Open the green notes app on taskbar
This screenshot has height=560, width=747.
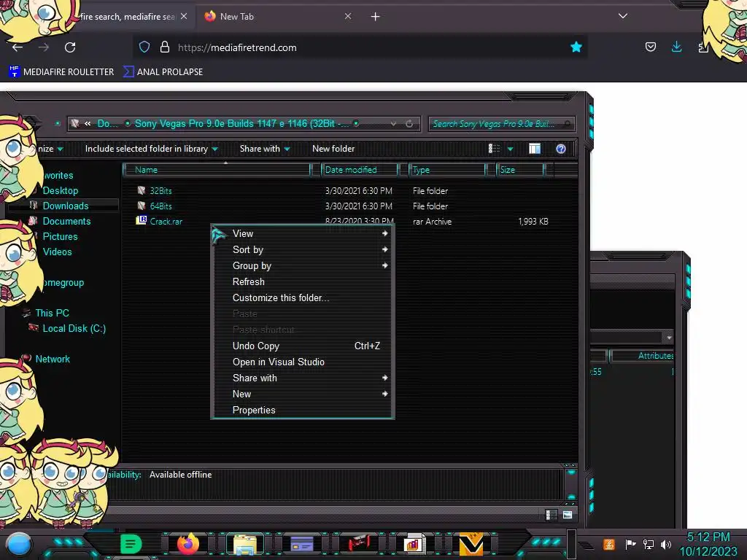(x=131, y=544)
